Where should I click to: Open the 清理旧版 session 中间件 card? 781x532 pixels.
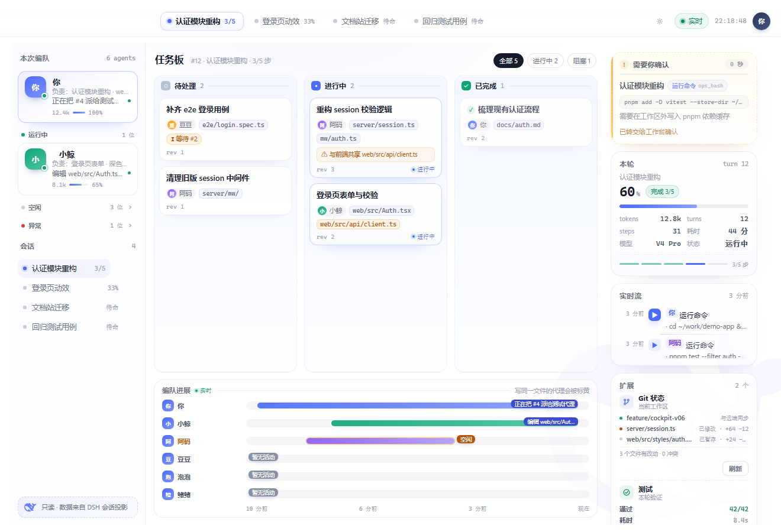225,190
